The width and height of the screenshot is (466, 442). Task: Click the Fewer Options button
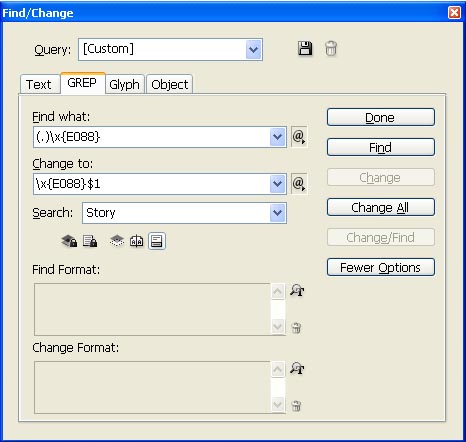coord(381,267)
